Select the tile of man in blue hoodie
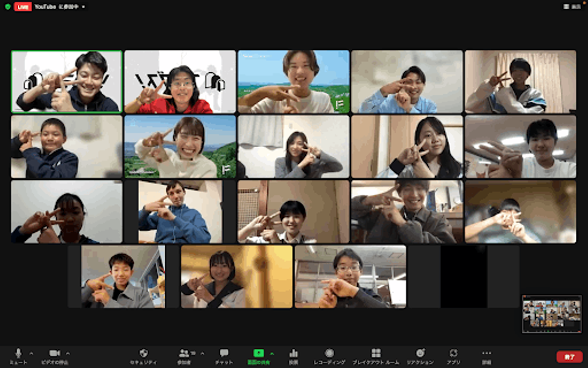This screenshot has height=368, width=588. 180,212
